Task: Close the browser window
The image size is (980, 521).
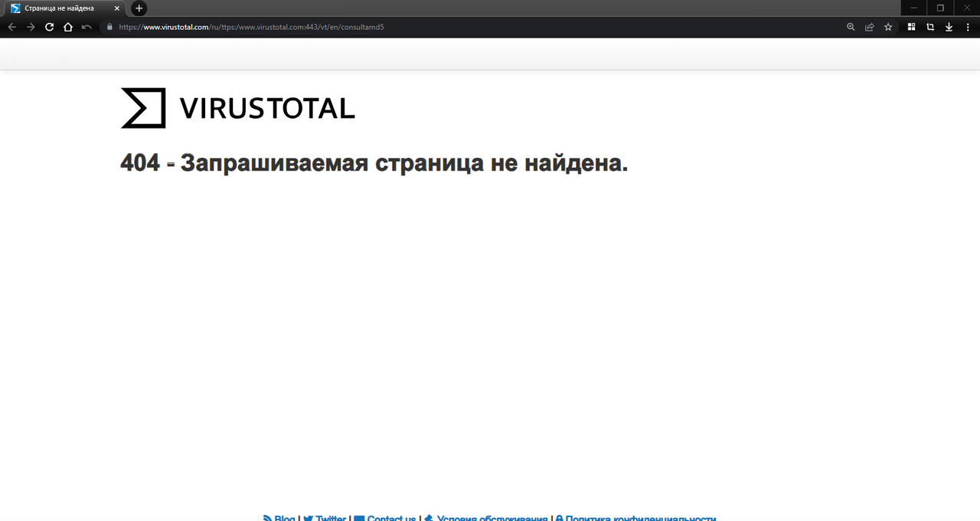Action: (966, 8)
